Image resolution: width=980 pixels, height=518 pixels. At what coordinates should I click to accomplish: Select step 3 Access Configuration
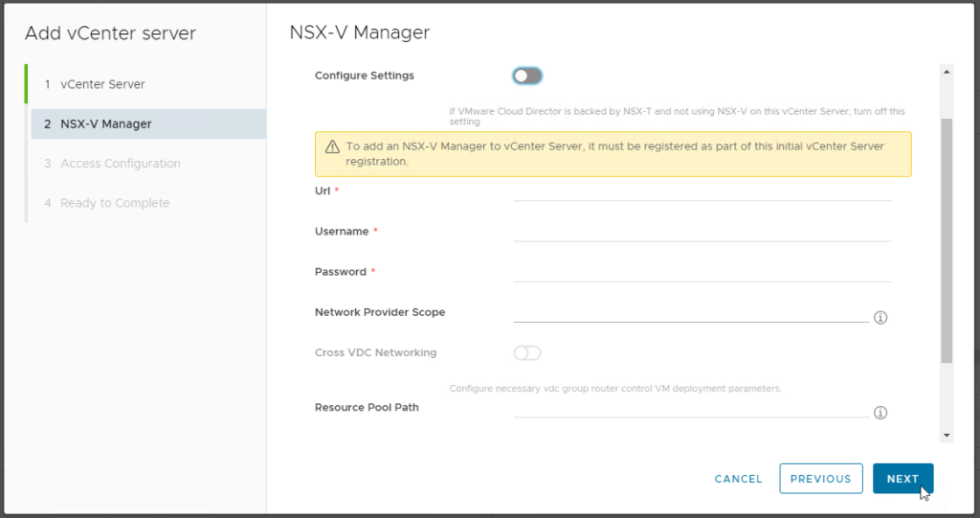coord(120,164)
